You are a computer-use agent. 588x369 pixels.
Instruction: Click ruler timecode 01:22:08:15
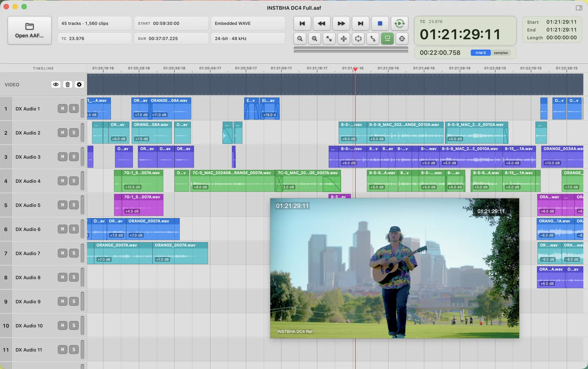pyautogui.click(x=495, y=68)
